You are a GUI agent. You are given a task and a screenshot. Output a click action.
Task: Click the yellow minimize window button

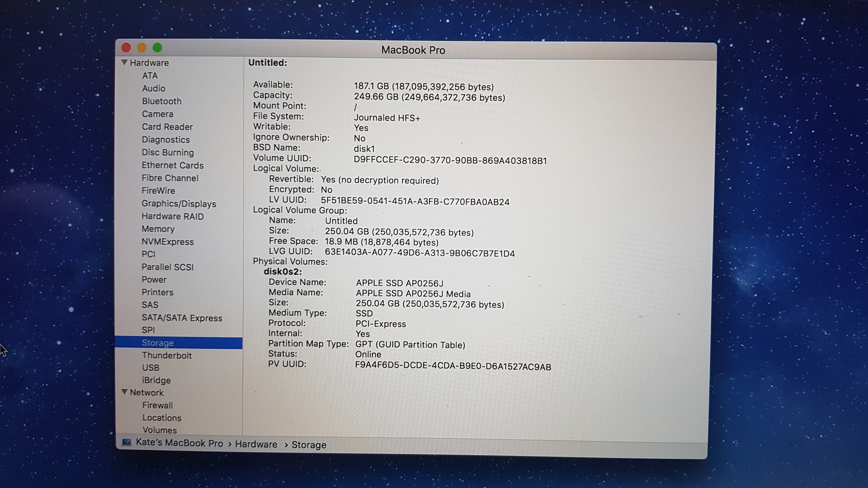coord(142,48)
